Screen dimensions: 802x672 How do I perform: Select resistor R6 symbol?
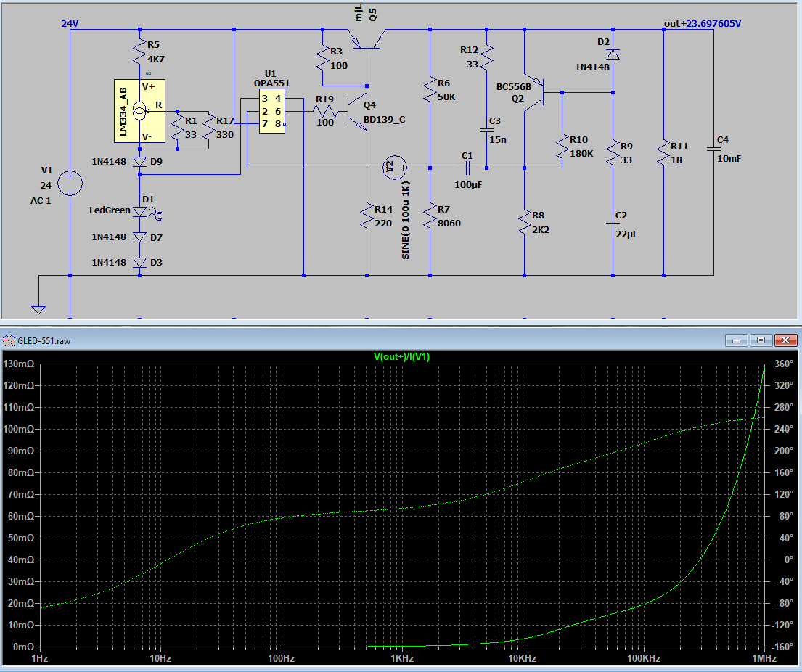point(430,89)
